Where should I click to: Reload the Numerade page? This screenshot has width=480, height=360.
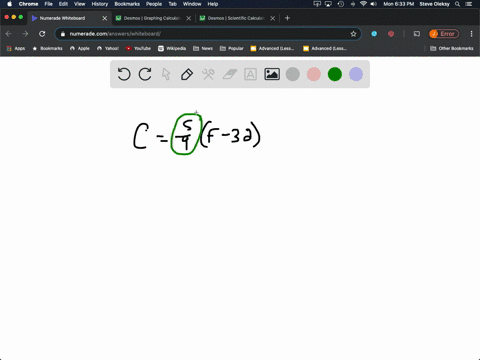(42, 34)
